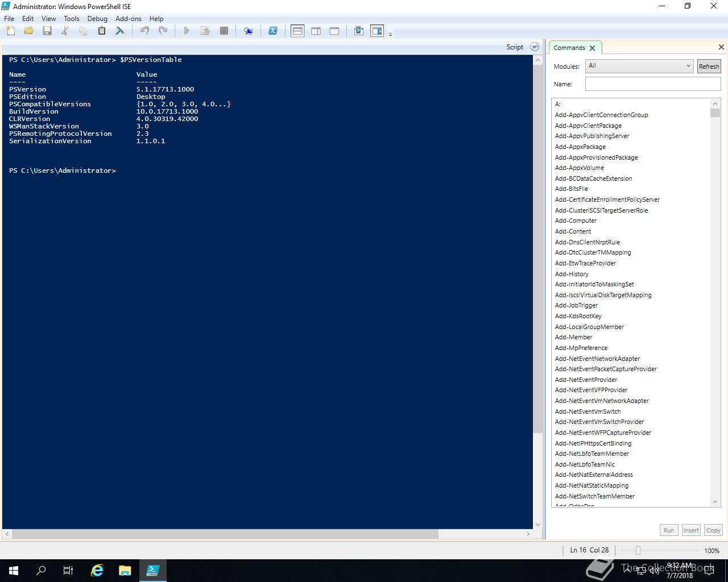
Task: Show script pane on top layout icon
Action: tap(297, 31)
